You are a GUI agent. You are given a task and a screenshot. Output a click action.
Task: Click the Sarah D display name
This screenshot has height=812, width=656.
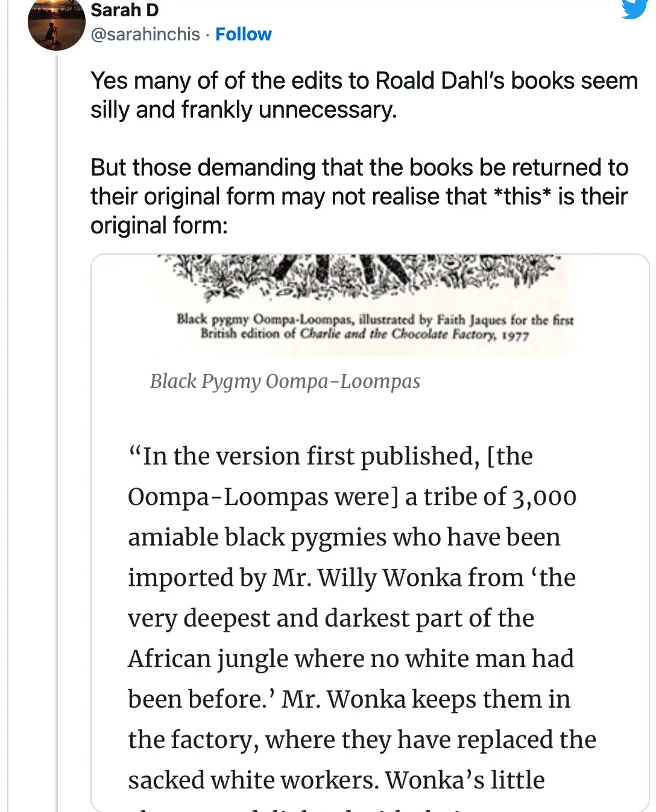click(125, 10)
